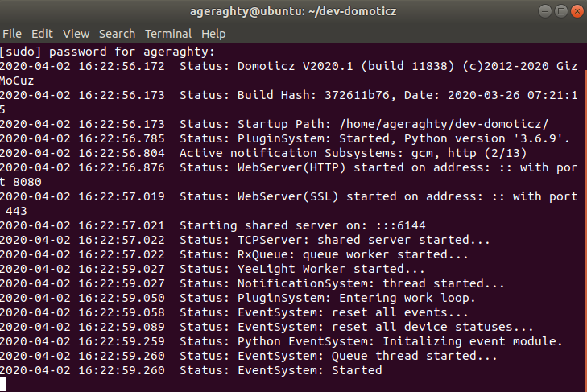
Task: Click the wrapped port number '8080'
Action: (x=27, y=183)
